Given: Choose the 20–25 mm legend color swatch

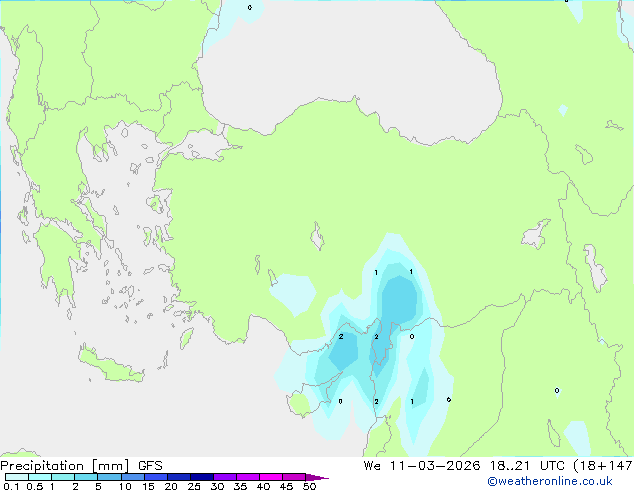Looking at the screenshot, I should tap(179, 477).
